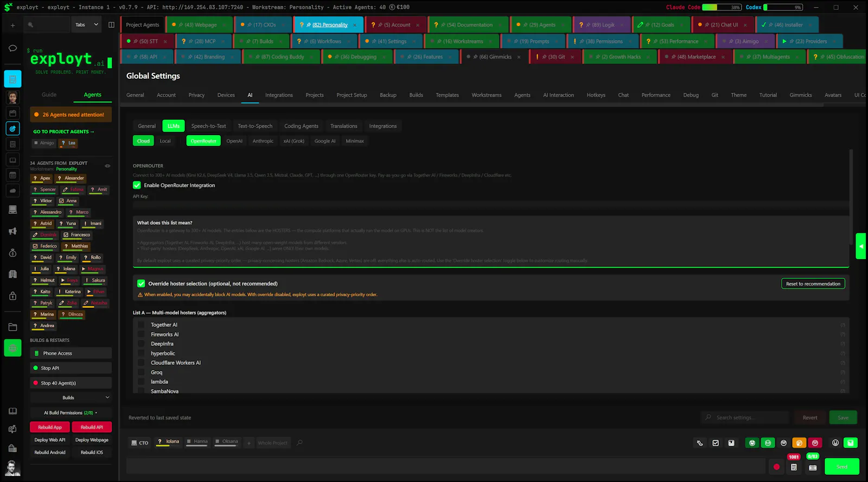Toggle the split panel layout icon
This screenshot has width=868, height=482.
click(x=111, y=25)
